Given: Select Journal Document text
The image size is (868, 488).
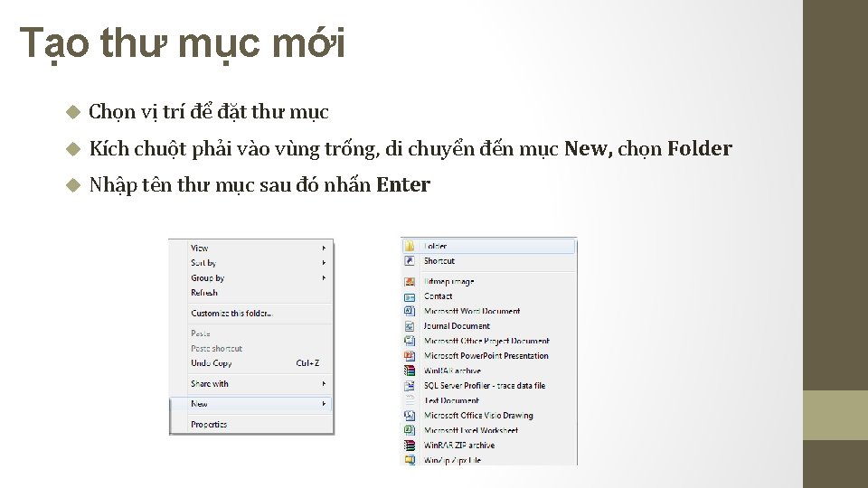Looking at the screenshot, I should click(x=457, y=326).
